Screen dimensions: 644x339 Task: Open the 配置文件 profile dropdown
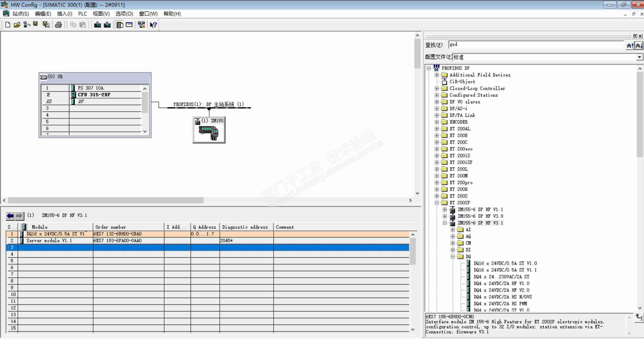pos(639,58)
